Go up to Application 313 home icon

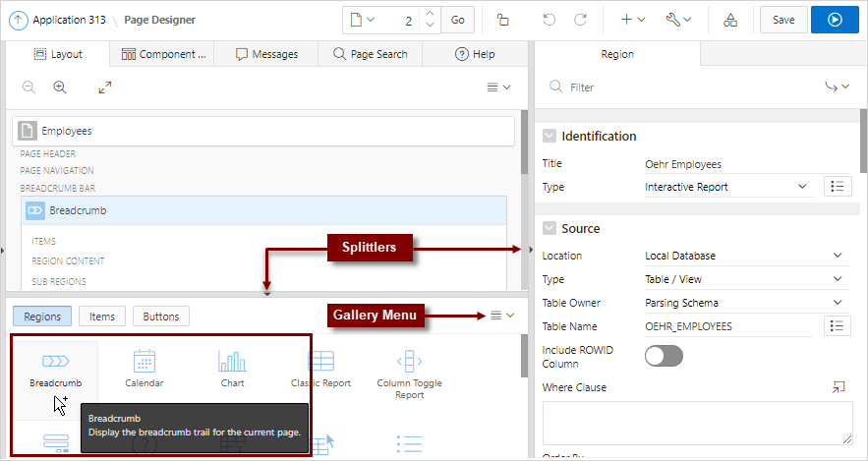click(19, 21)
